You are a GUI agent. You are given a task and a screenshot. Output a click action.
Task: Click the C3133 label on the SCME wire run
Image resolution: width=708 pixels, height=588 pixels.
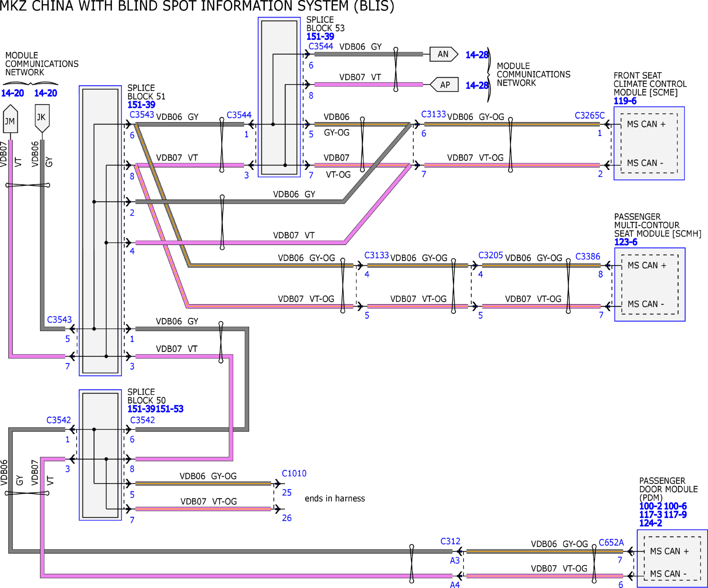pos(433,114)
